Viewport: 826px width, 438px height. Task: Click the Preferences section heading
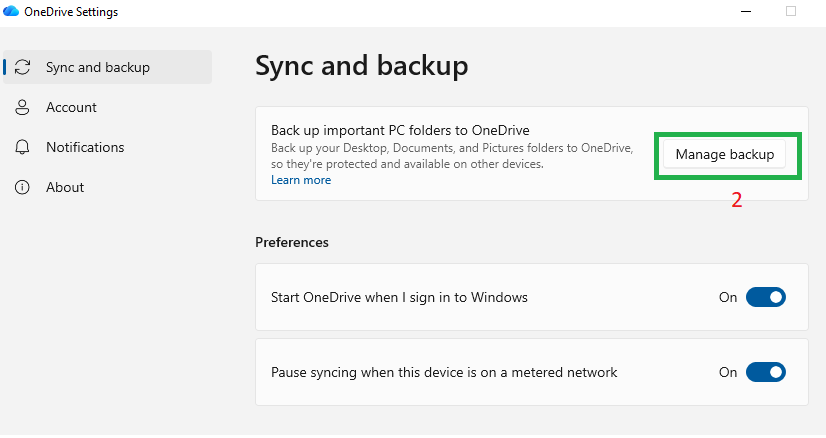click(x=292, y=242)
